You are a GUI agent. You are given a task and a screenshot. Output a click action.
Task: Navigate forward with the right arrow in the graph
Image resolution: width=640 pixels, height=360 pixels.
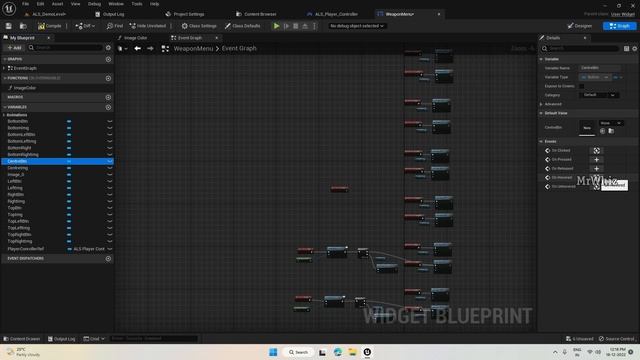tap(150, 49)
